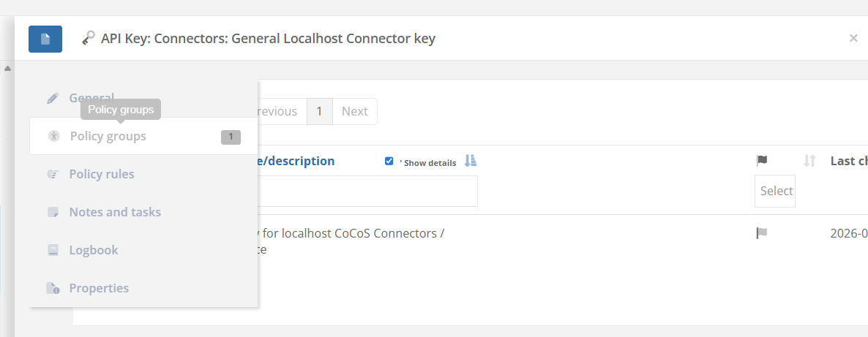Click the Logbook book icon
Viewport: 868px width, 337px height.
click(53, 250)
